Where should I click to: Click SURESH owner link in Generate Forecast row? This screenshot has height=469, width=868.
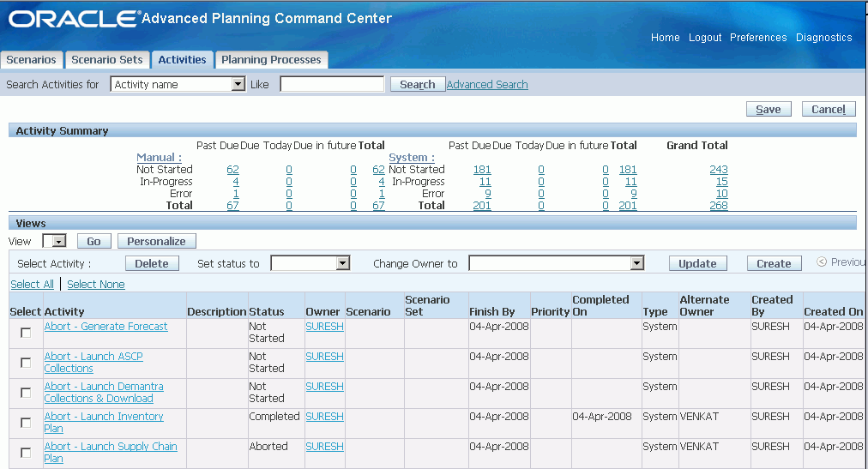click(324, 327)
